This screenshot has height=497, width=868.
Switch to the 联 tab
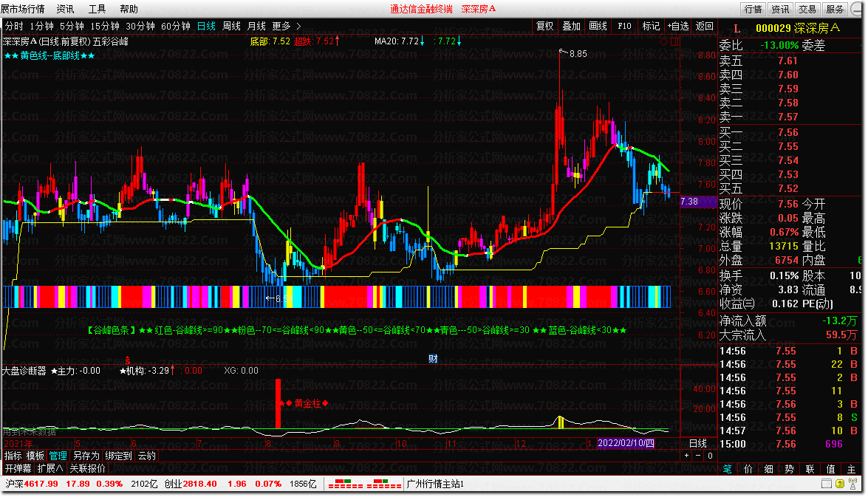click(x=810, y=469)
